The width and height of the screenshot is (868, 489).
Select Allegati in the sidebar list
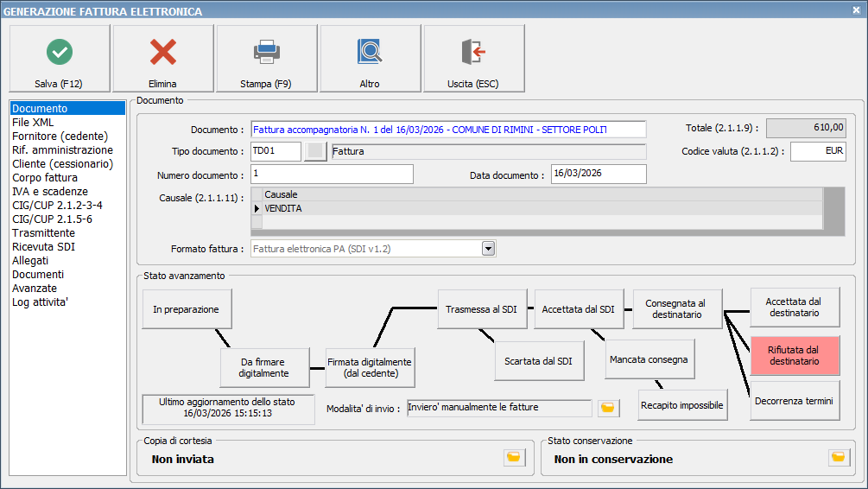(x=30, y=261)
